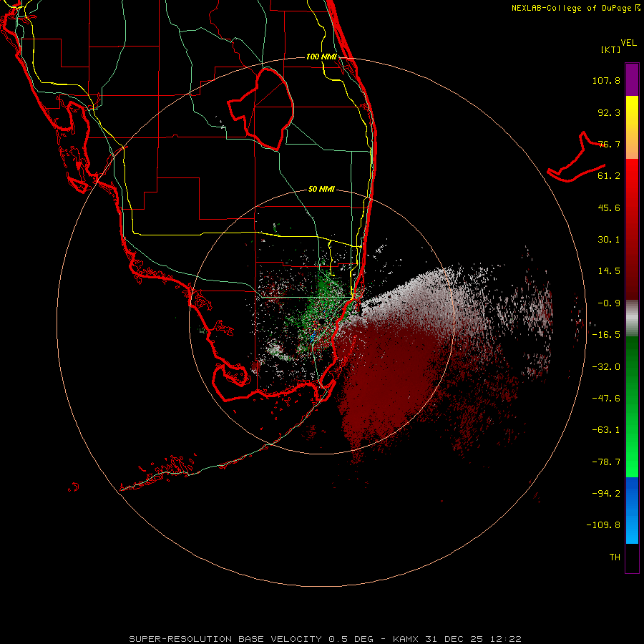Select the -78.7 scale value
The image size is (644, 644).
click(606, 462)
